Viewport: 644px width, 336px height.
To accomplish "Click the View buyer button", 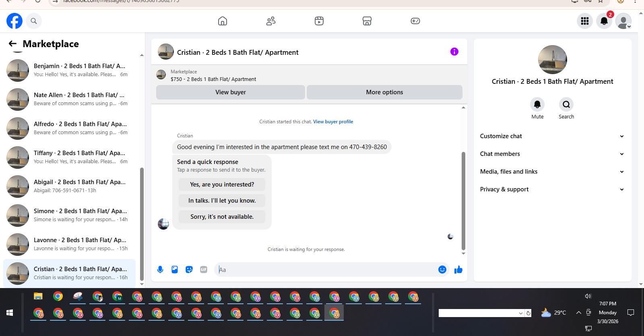I will click(x=231, y=92).
